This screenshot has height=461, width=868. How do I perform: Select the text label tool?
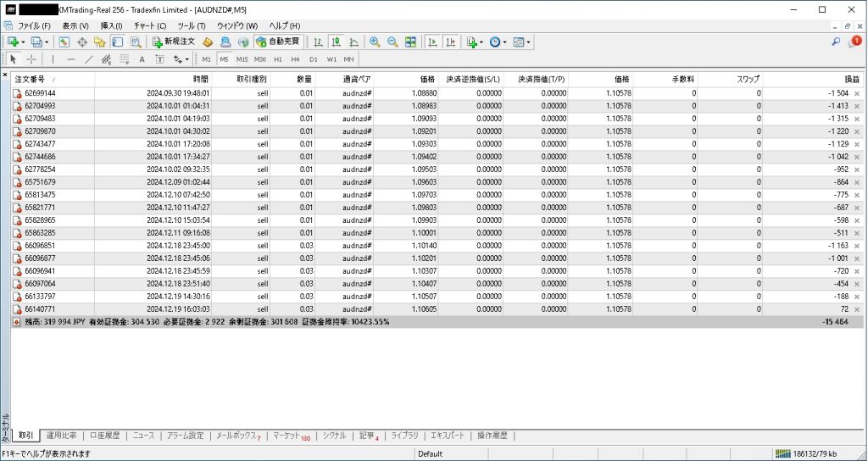(x=142, y=59)
